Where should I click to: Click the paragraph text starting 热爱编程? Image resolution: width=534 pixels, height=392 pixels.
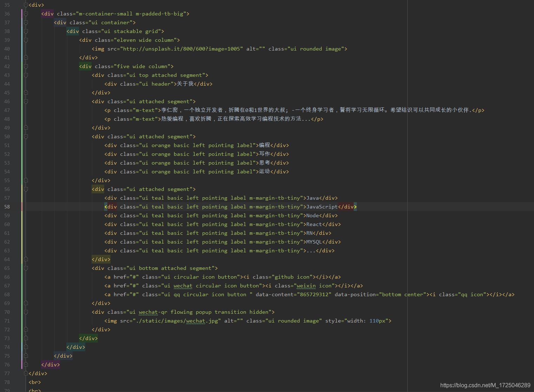236,119
